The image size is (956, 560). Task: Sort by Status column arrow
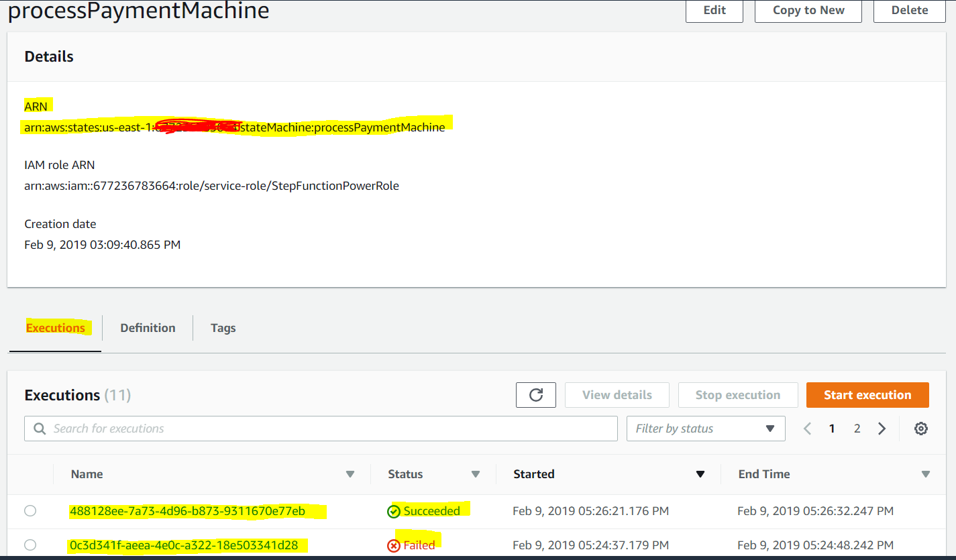(476, 474)
